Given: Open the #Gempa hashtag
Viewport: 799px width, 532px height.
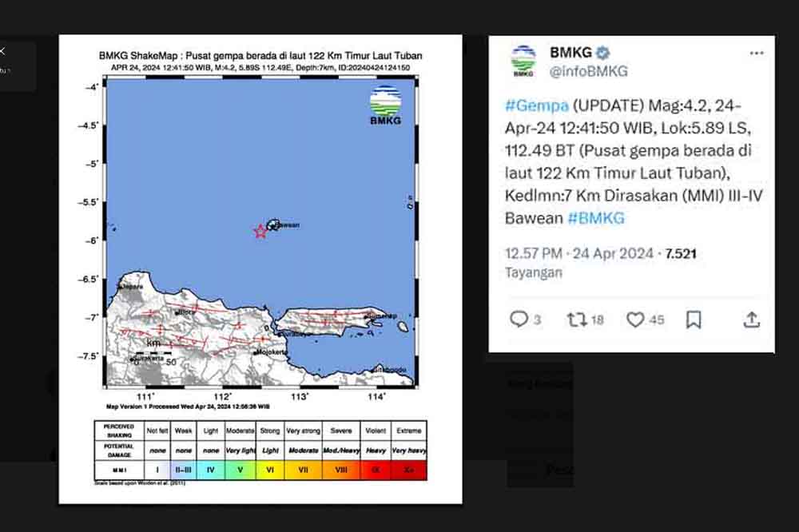Looking at the screenshot, I should [x=537, y=105].
